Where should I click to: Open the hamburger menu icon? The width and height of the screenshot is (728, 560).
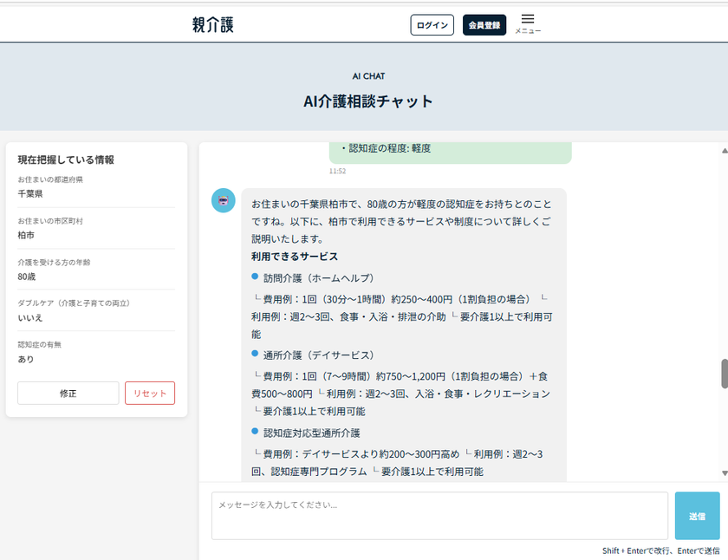pos(528,21)
